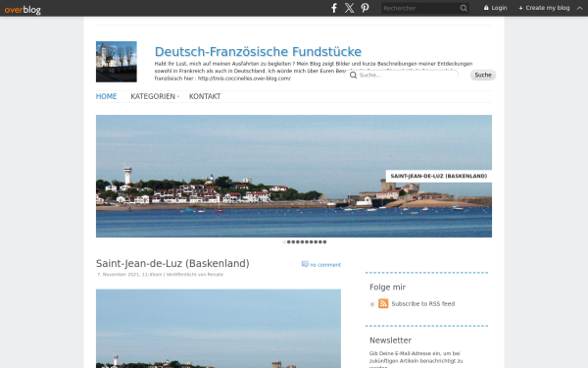Click Subscribe to RSS feed link

(x=423, y=304)
